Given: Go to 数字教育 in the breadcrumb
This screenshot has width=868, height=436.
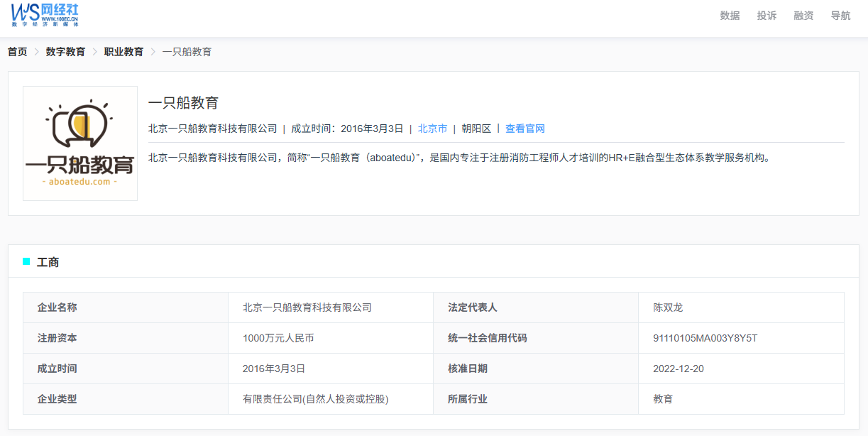Looking at the screenshot, I should point(66,52).
